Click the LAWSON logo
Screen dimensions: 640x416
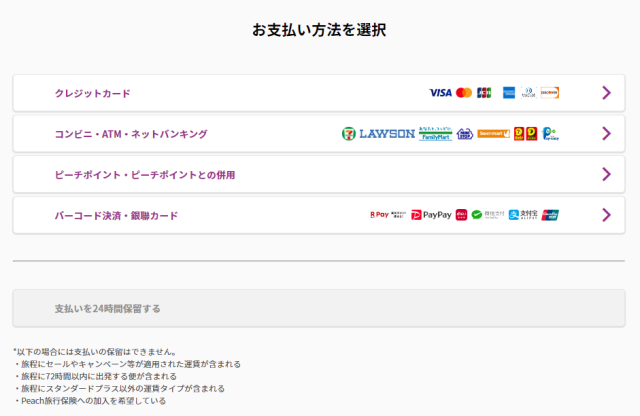[x=387, y=133]
